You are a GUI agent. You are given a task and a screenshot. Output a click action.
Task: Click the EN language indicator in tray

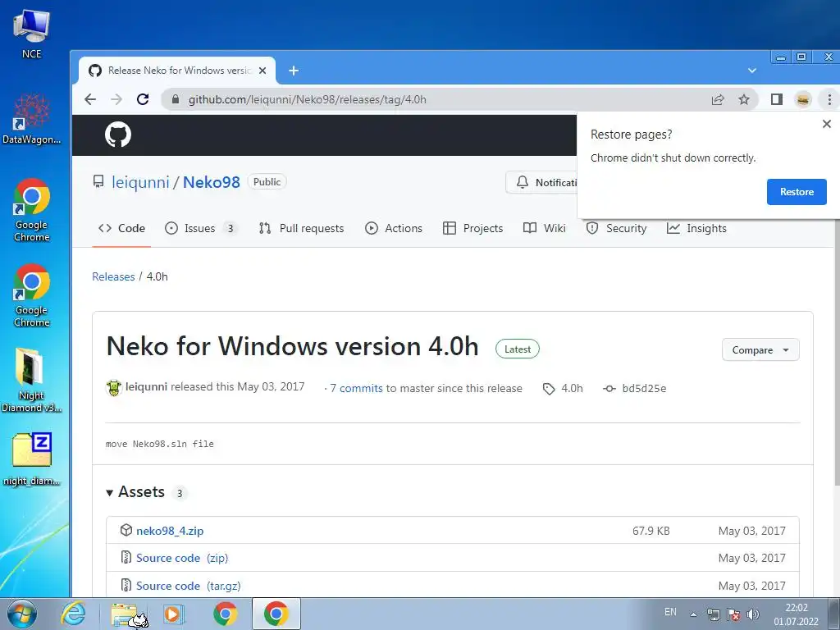(670, 612)
